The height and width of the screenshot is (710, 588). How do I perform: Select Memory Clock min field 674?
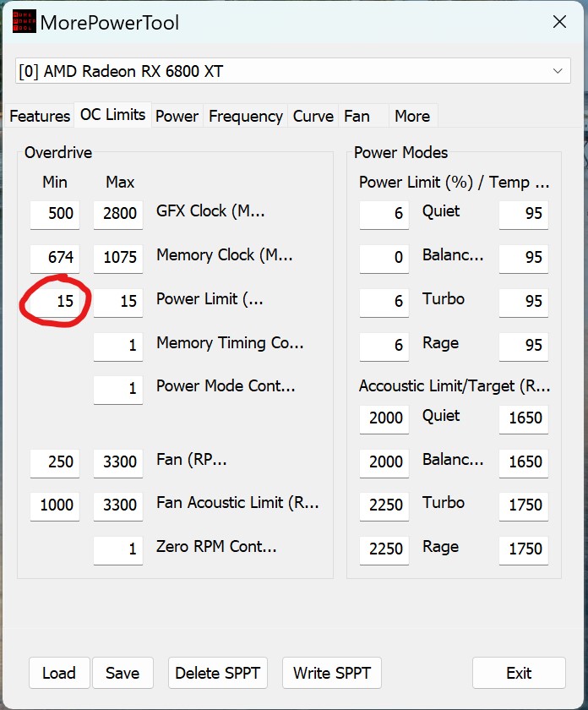tap(55, 258)
